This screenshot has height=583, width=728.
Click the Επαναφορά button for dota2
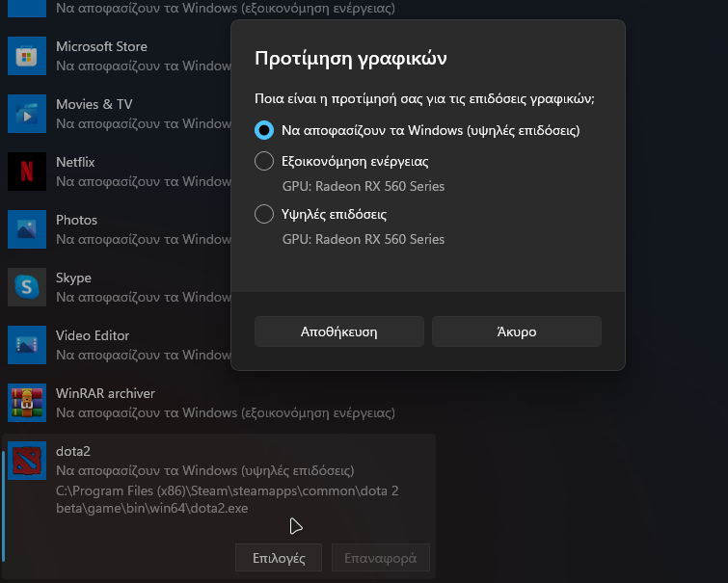381,558
